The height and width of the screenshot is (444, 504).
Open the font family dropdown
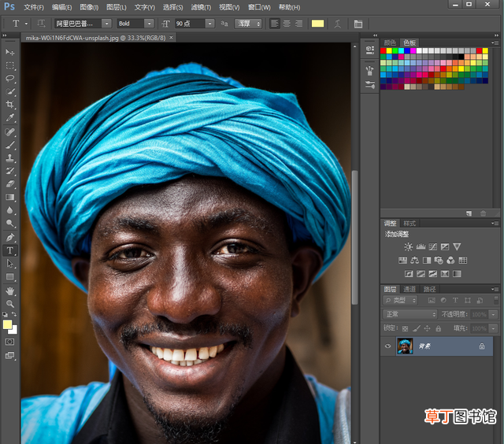pos(83,24)
